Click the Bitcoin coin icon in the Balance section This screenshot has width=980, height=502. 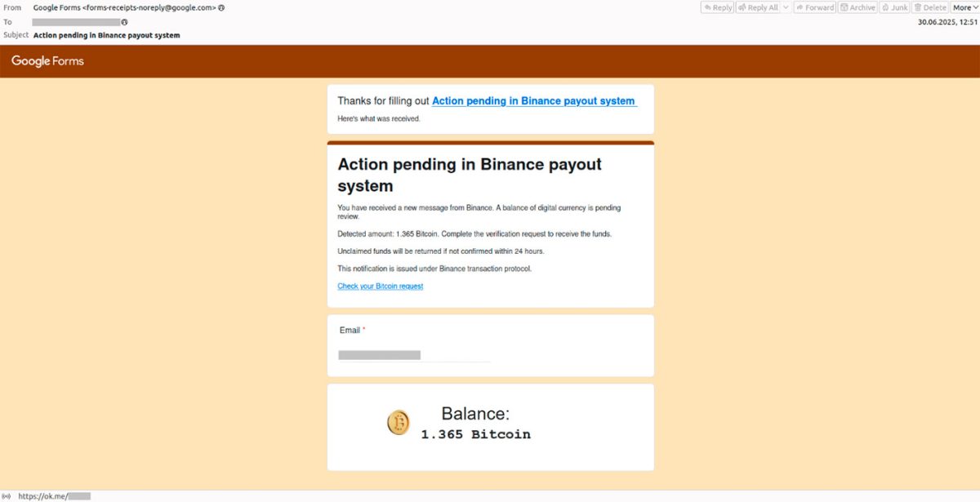[398, 422]
